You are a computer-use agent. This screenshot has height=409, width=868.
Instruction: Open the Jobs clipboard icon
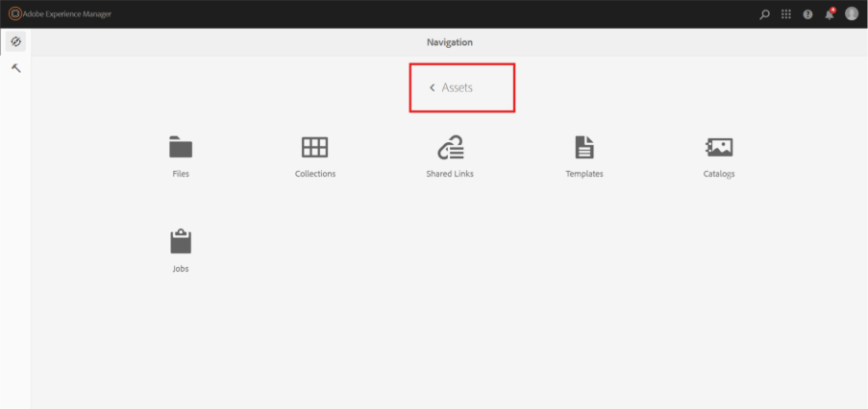(181, 242)
